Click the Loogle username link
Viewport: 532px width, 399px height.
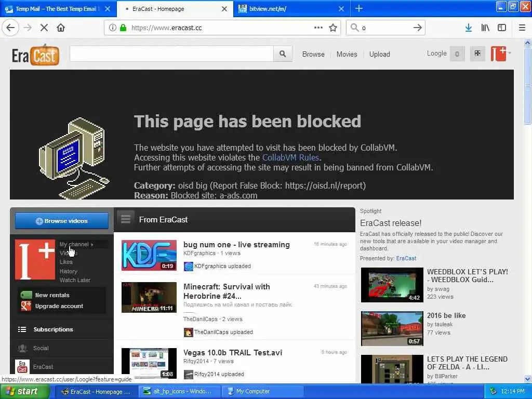coord(436,54)
